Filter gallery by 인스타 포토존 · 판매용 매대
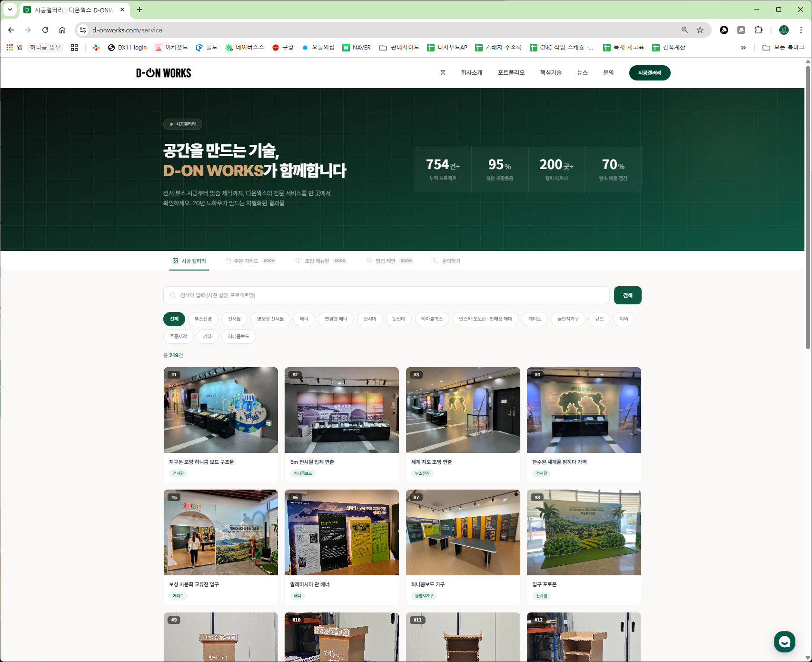 tap(485, 319)
